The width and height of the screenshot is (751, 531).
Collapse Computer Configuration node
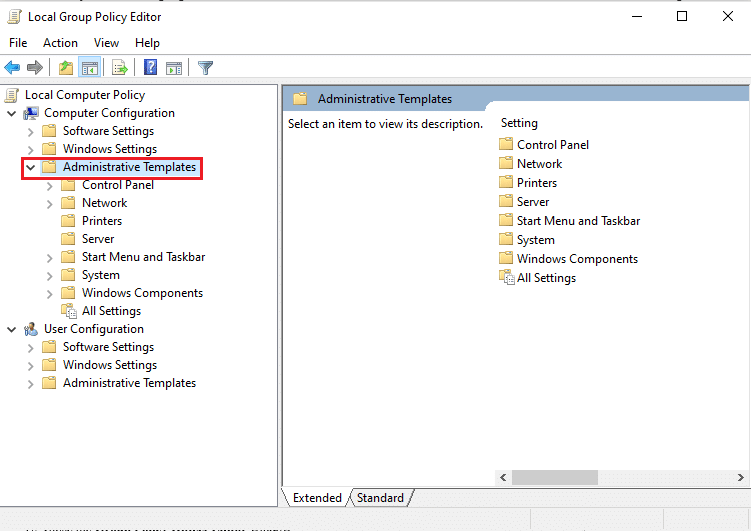pos(12,113)
